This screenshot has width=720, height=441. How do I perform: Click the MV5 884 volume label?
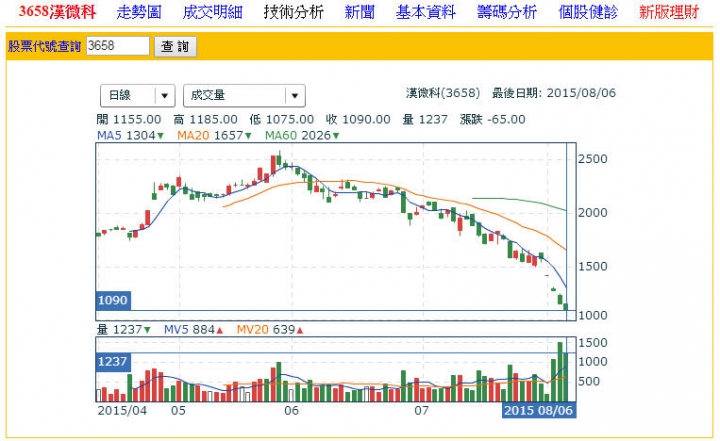[193, 329]
